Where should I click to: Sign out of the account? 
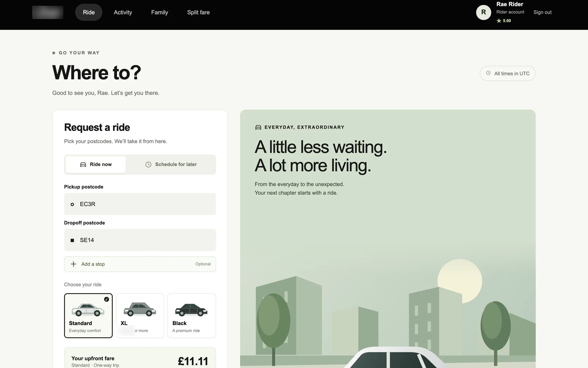pyautogui.click(x=542, y=12)
